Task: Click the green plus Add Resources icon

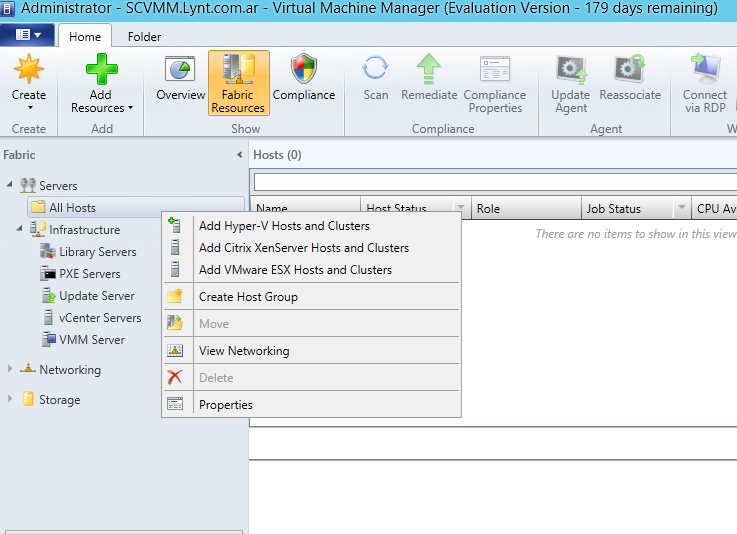Action: point(102,69)
